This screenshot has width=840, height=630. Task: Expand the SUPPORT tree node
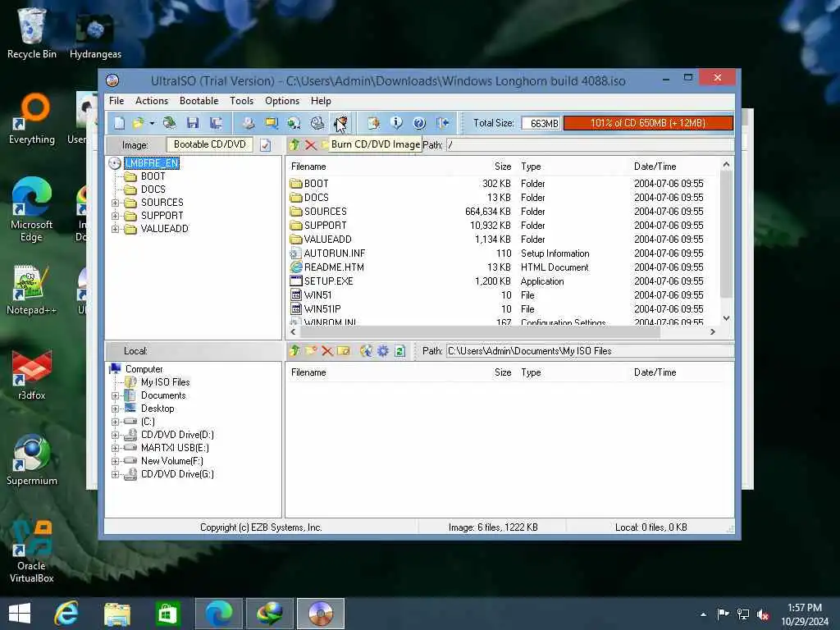115,216
